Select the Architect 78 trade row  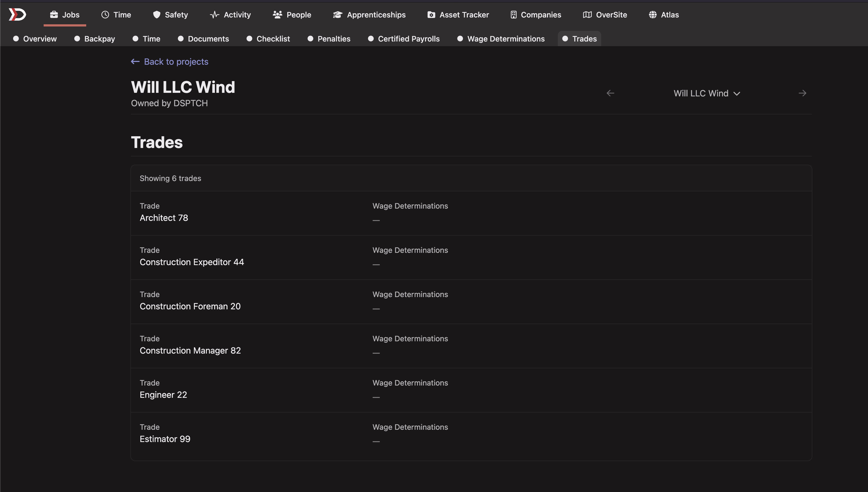471,213
